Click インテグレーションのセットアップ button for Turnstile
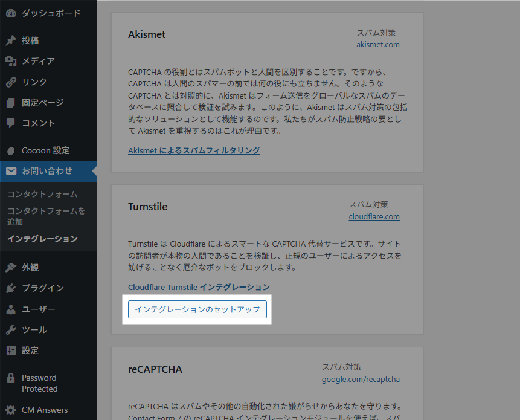The image size is (520, 420). (197, 309)
